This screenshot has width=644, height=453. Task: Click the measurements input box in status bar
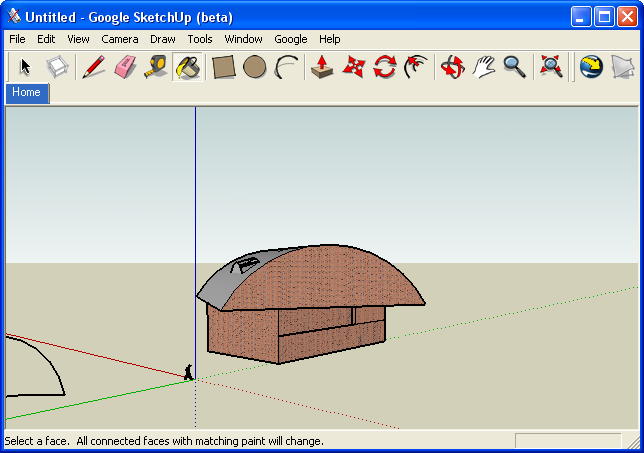568,441
